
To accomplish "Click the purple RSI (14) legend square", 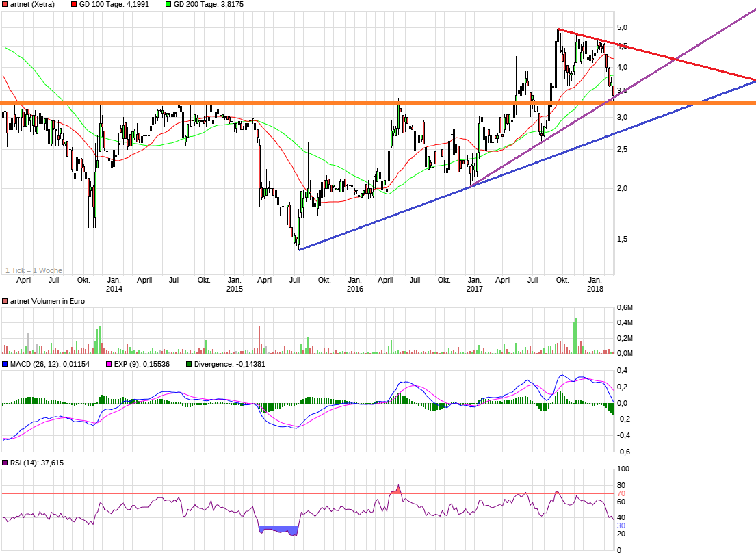I will coord(5,463).
